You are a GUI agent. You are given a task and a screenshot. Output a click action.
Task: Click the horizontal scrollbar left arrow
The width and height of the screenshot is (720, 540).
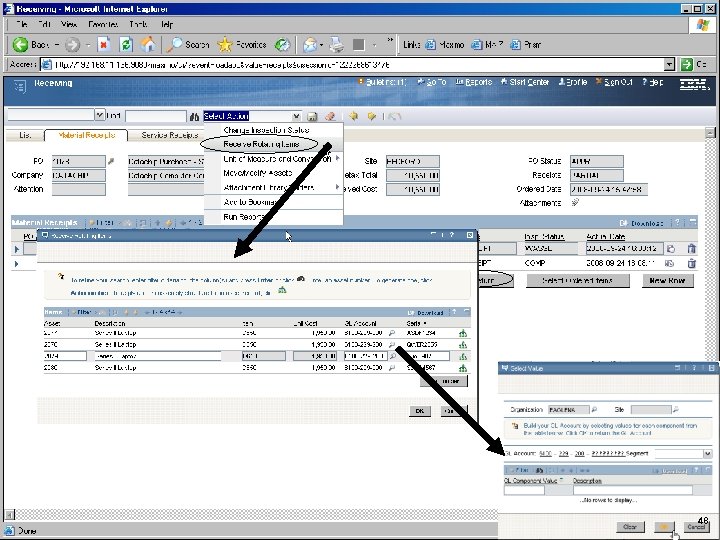(9, 514)
